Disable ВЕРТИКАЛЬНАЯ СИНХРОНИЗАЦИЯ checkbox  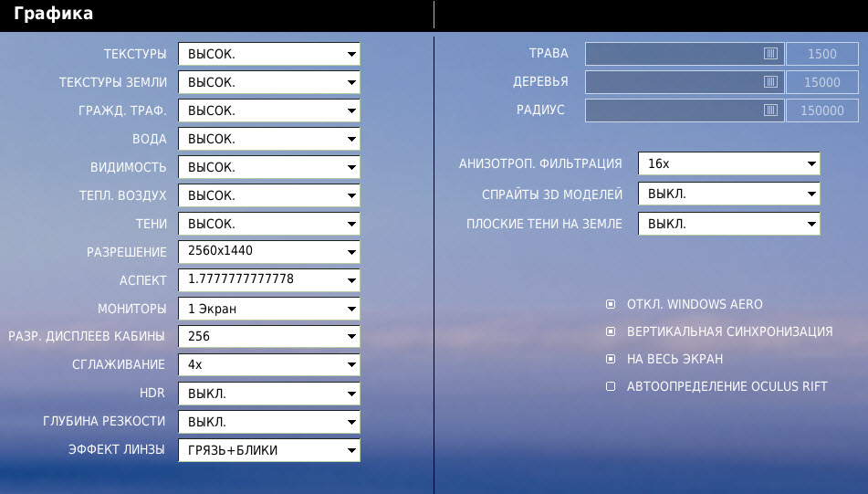611,331
